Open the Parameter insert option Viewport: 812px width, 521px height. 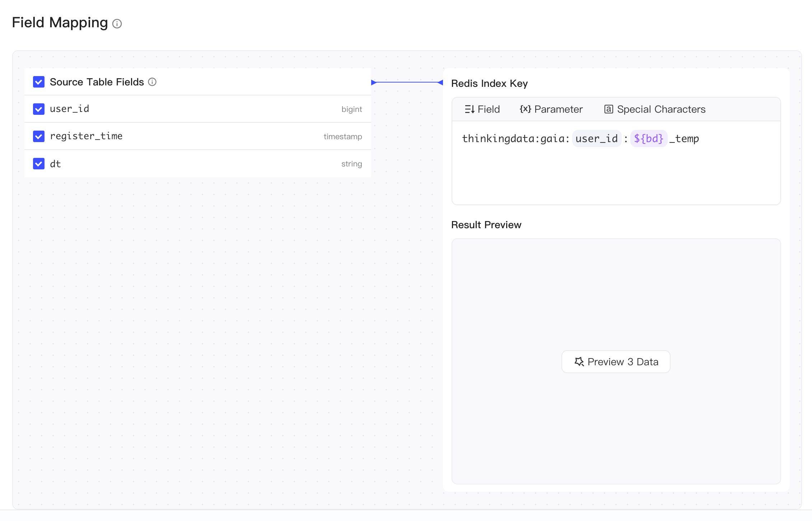click(551, 109)
